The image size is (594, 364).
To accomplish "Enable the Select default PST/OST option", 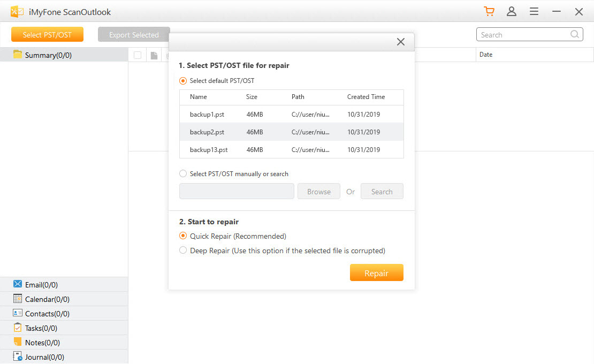I will coord(182,80).
